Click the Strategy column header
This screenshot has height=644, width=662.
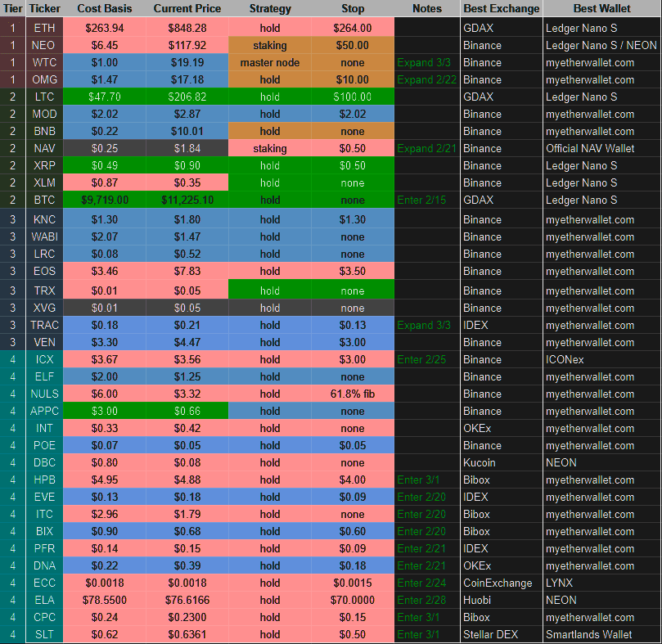click(270, 8)
